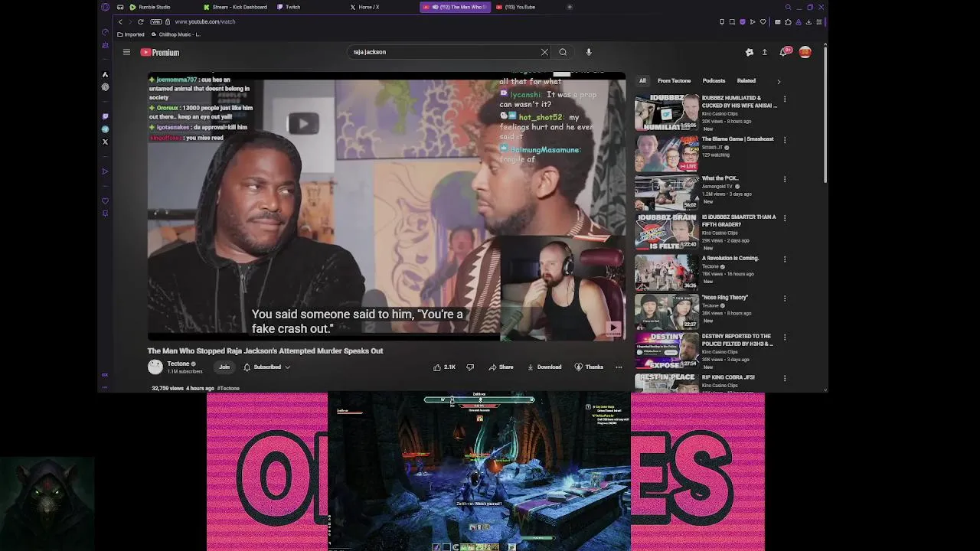Go to YouTube Premium home logo

pyautogui.click(x=159, y=52)
